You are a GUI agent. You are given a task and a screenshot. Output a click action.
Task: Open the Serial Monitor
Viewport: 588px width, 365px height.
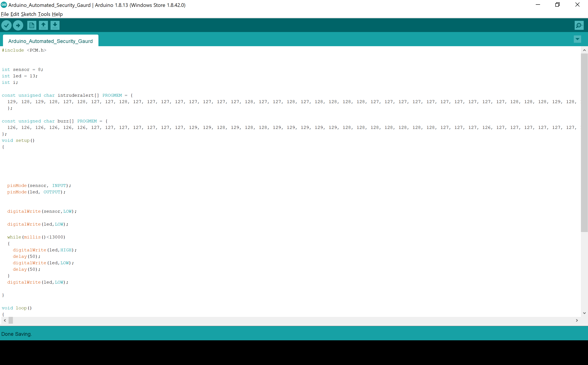pyautogui.click(x=579, y=25)
